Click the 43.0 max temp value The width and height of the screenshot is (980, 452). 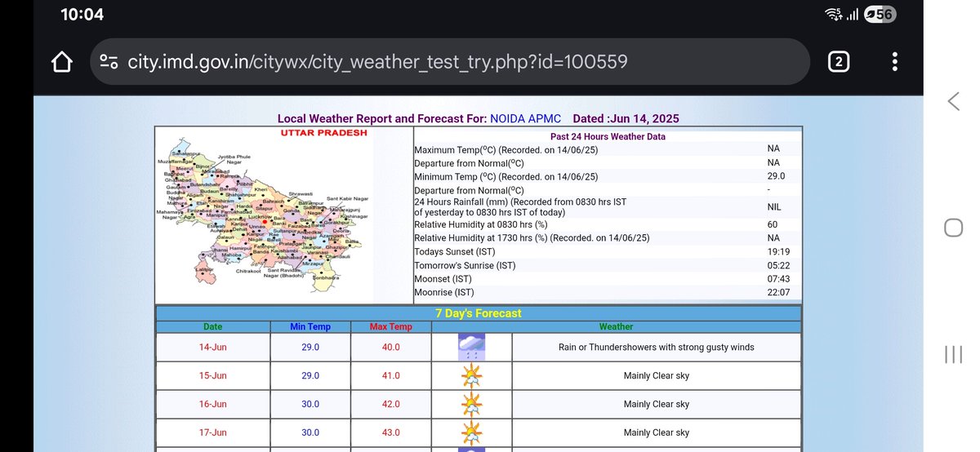[x=390, y=432]
